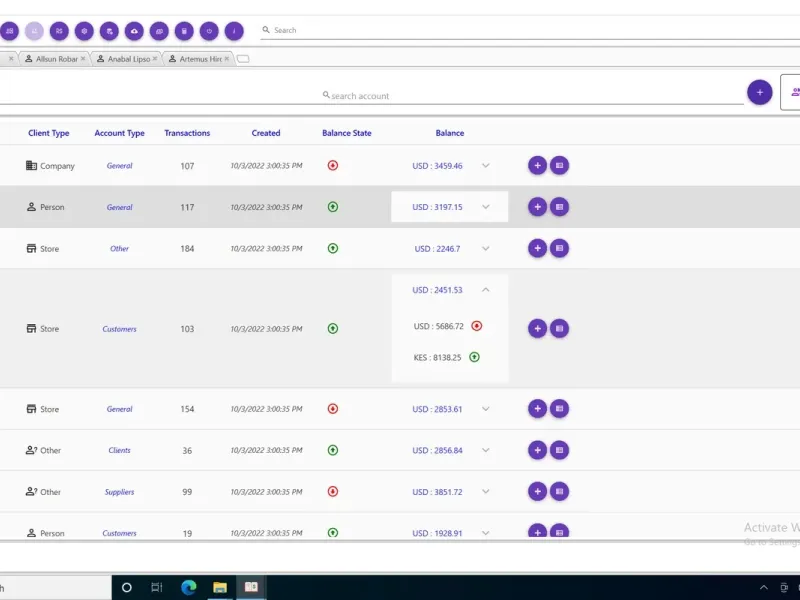800x600 pixels.
Task: Switch to the Artemus Hirc tab
Action: coord(199,59)
